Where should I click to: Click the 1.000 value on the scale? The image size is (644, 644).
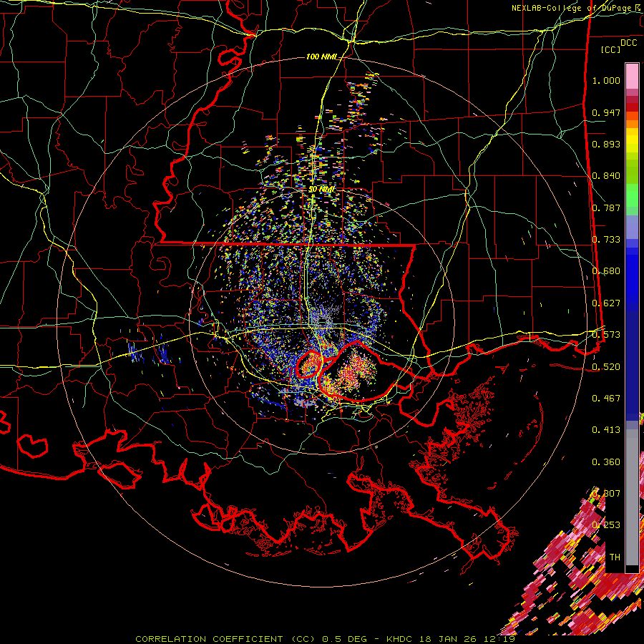[606, 80]
